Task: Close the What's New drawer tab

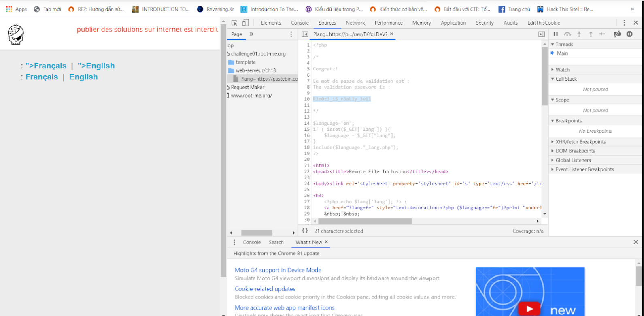Action: [x=326, y=242]
